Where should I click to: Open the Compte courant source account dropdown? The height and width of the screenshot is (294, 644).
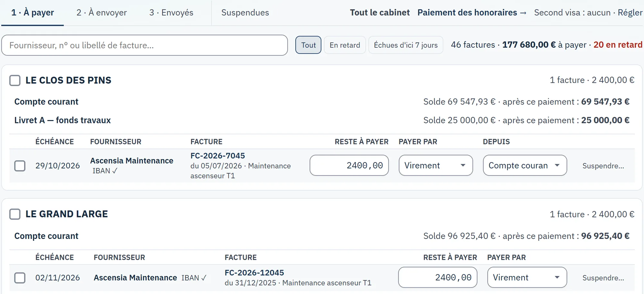point(525,165)
